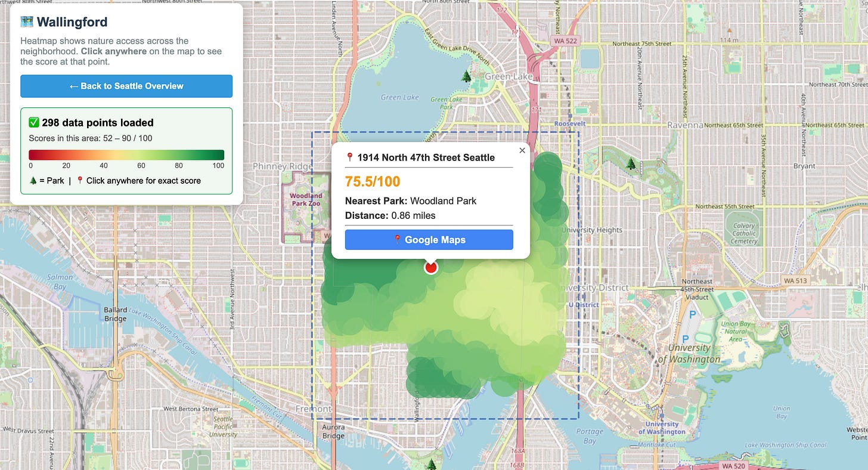Click the tree icon in the legend line
This screenshot has height=470, width=868.
point(32,180)
